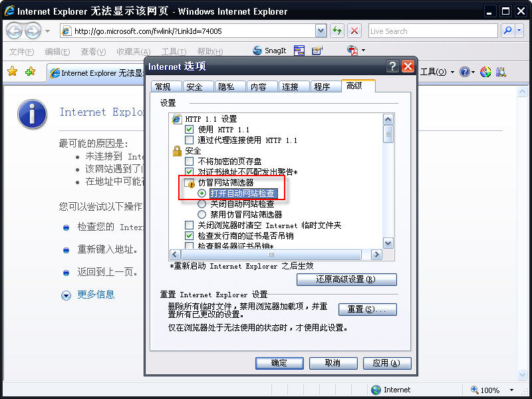This screenshot has height=399, width=532.
Task: Open the search provider dropdown arrow
Action: pos(519,31)
